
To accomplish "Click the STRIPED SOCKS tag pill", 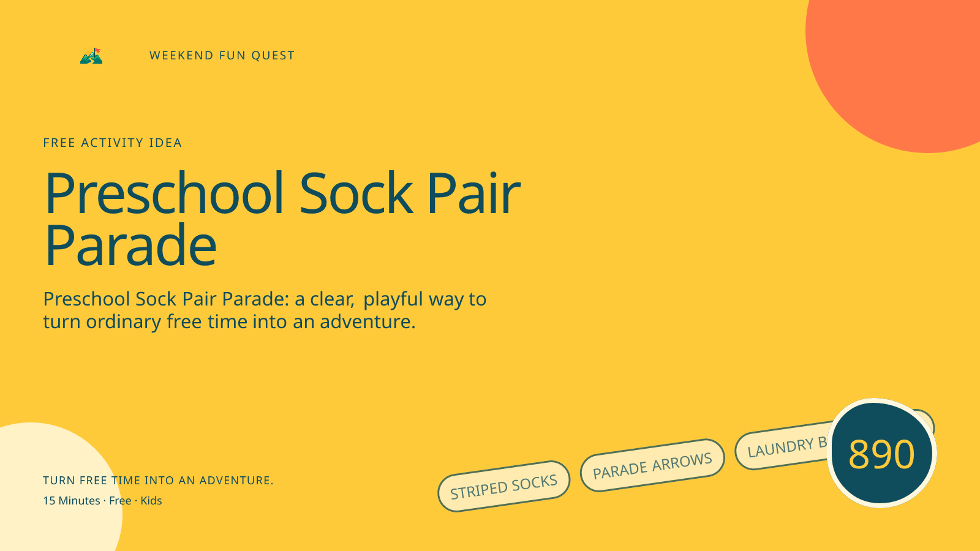I will [x=504, y=487].
